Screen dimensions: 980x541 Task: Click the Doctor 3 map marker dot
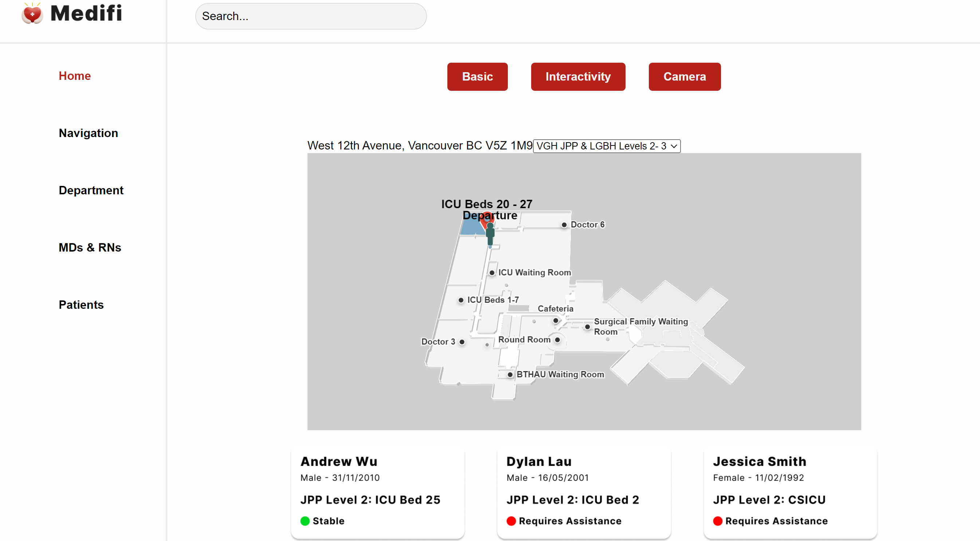tap(462, 342)
